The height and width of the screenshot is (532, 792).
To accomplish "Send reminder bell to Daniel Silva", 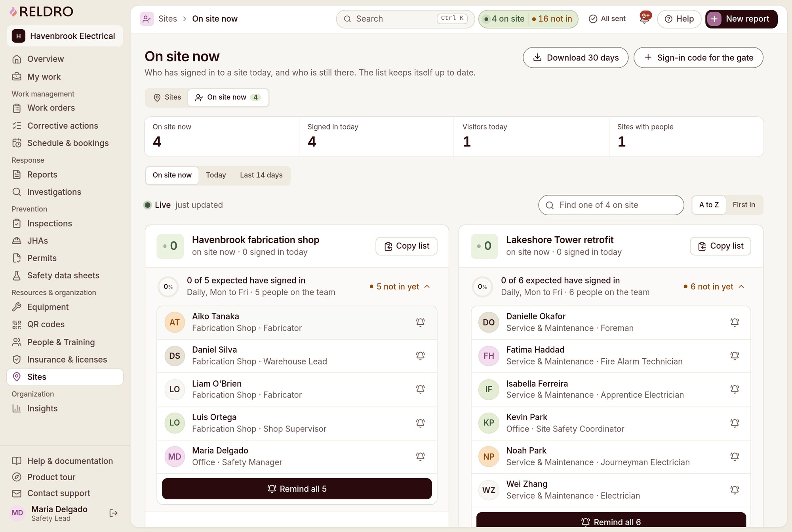I will 420,355.
